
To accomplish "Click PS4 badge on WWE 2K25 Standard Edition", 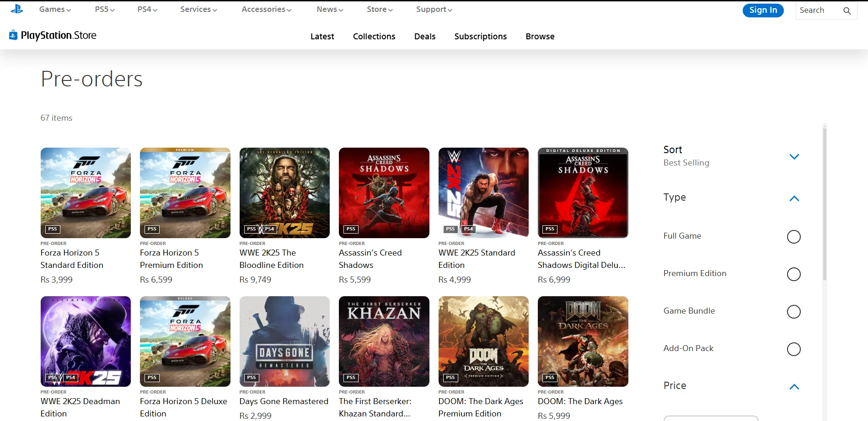I will coord(468,229).
